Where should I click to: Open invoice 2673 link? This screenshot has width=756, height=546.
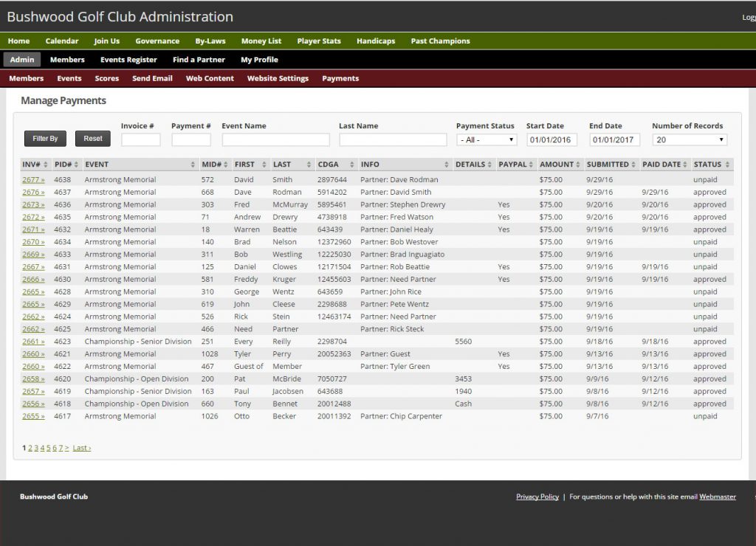tap(33, 205)
